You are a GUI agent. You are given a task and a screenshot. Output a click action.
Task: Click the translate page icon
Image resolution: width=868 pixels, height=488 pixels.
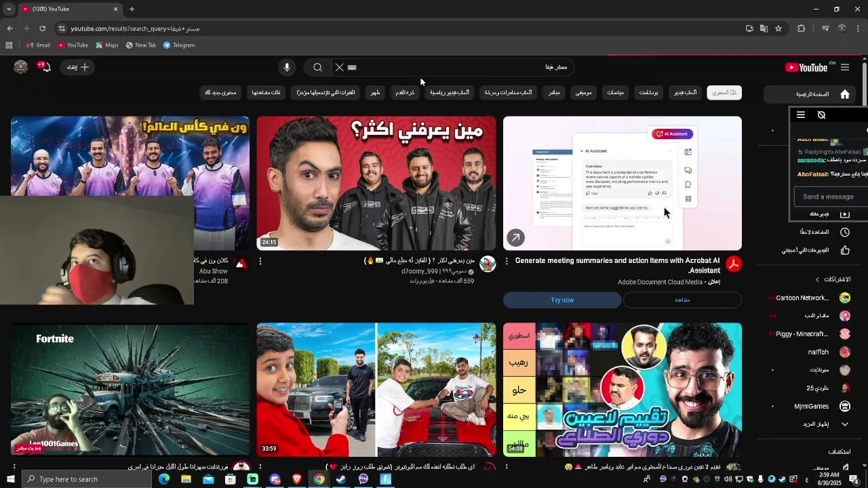click(x=764, y=28)
